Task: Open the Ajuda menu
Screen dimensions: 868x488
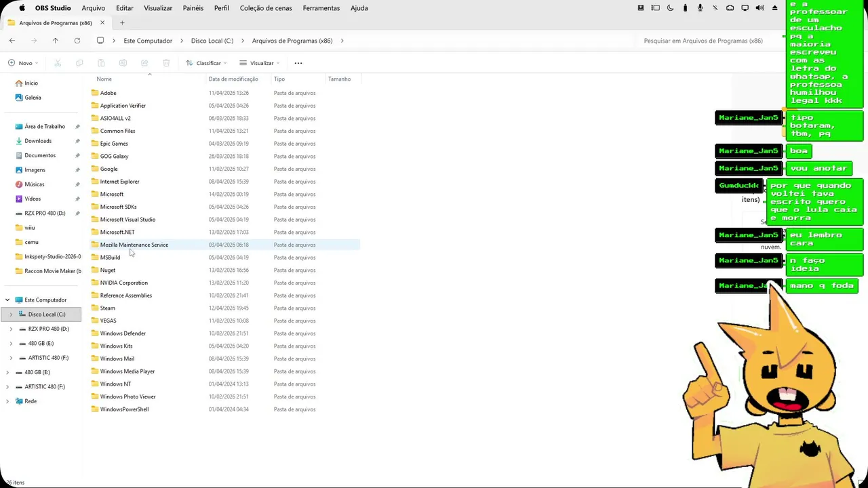Action: click(x=359, y=8)
